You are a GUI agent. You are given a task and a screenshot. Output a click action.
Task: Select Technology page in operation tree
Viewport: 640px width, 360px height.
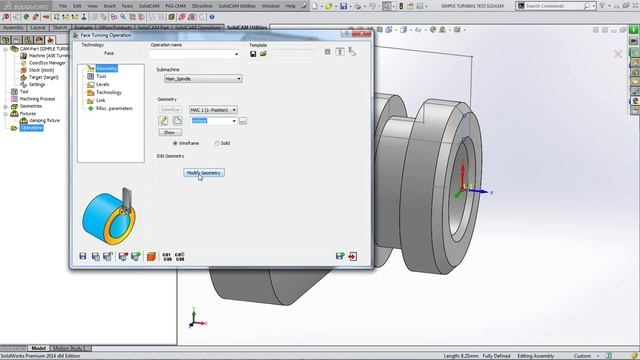tap(109, 93)
